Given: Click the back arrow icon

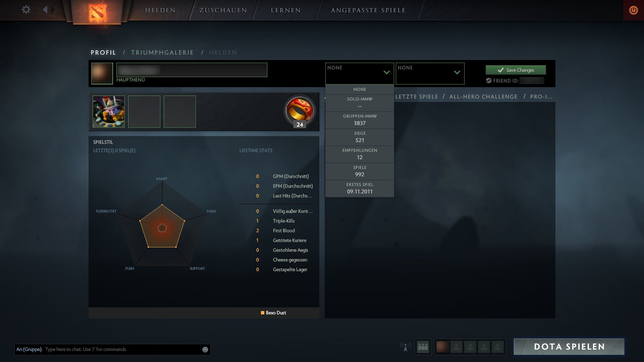Looking at the screenshot, I should point(46,9).
